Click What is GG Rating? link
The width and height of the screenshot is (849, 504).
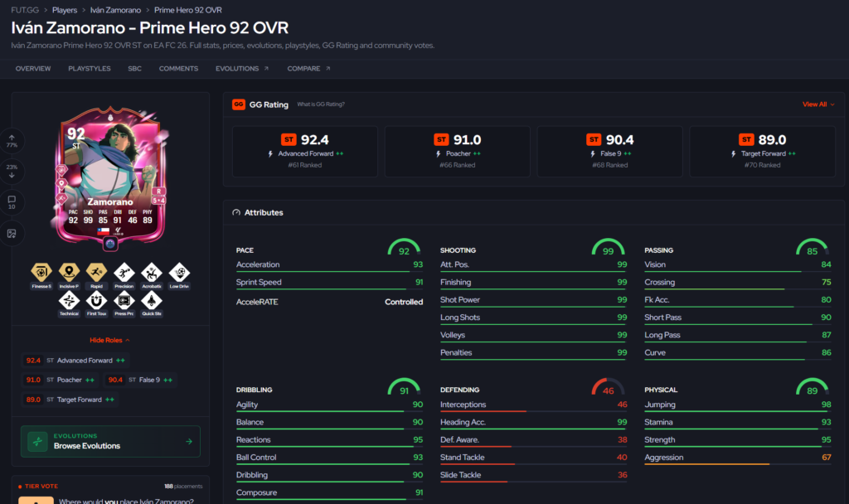coord(321,104)
